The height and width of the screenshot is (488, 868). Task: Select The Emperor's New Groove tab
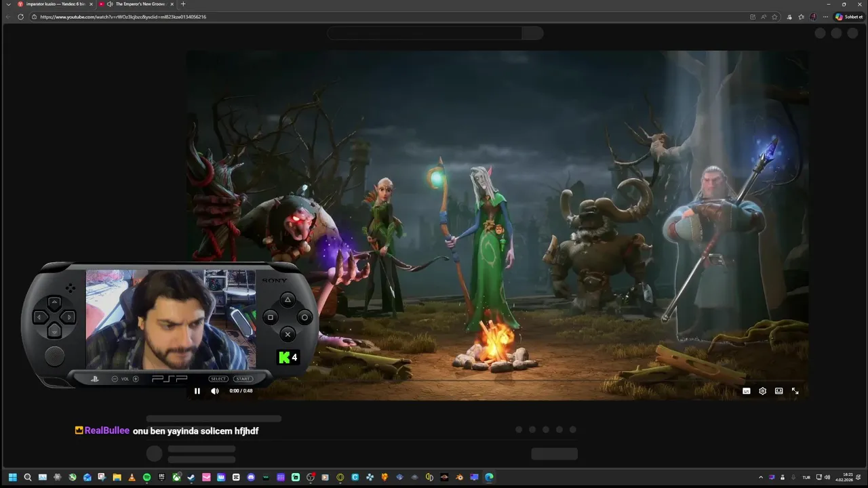(x=136, y=4)
